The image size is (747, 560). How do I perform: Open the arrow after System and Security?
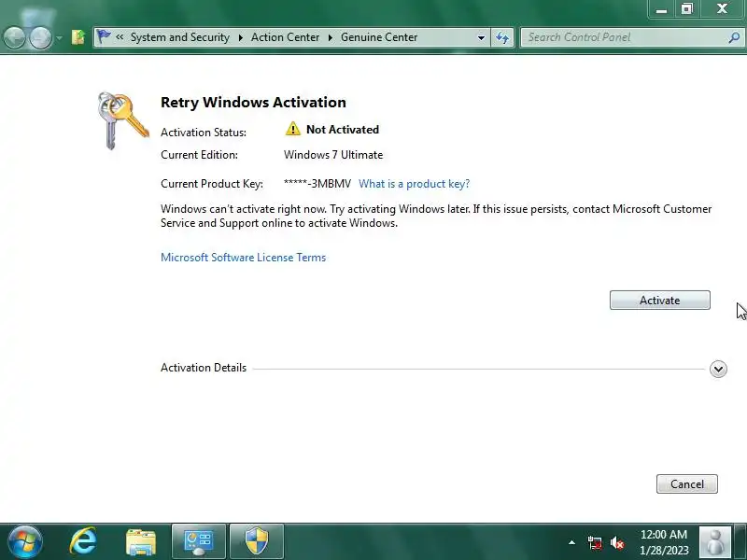(241, 37)
